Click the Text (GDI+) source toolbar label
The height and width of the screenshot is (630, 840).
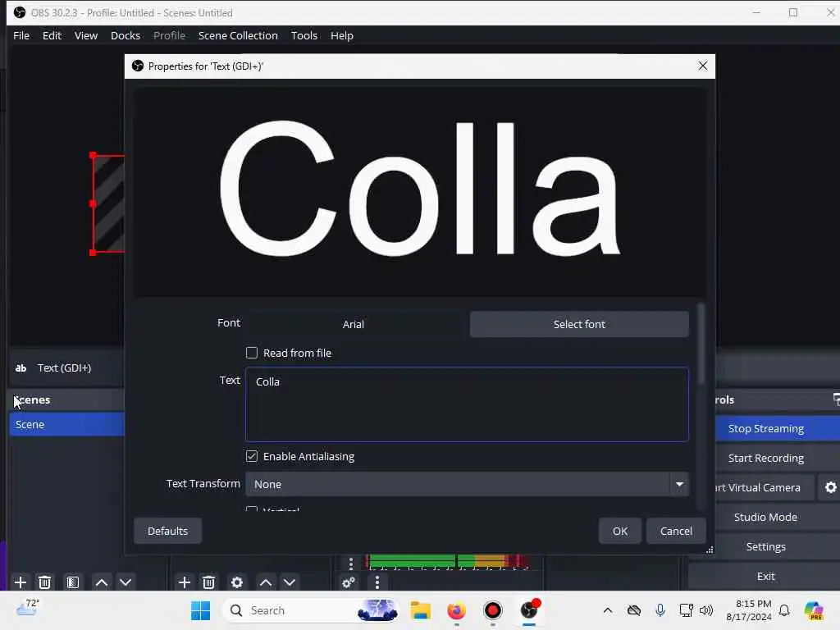(64, 368)
